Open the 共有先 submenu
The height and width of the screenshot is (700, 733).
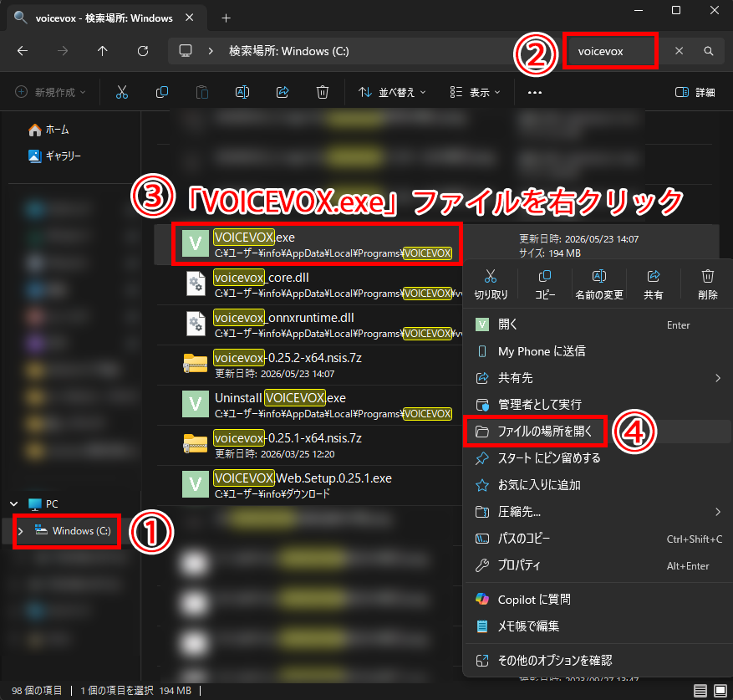point(598,378)
